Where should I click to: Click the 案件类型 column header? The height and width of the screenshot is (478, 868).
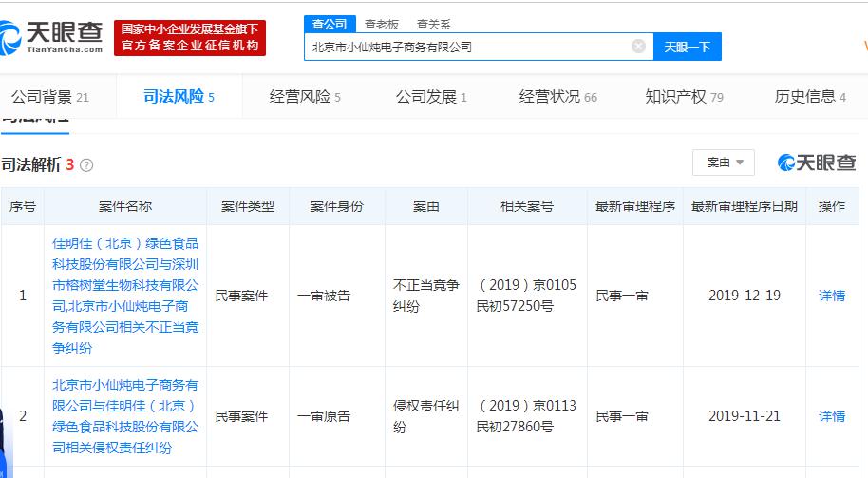point(248,206)
